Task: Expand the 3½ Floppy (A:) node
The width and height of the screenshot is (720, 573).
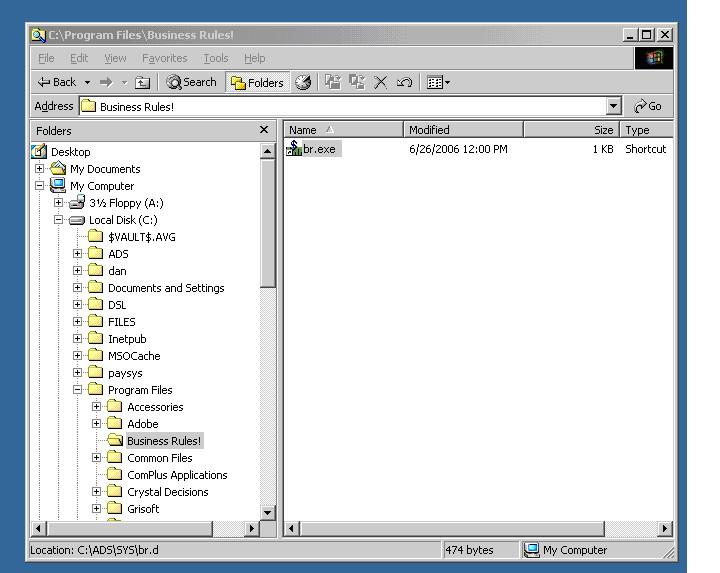Action: click(58, 202)
